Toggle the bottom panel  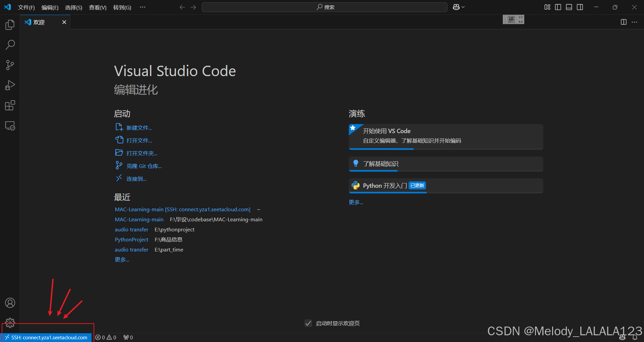tap(569, 7)
